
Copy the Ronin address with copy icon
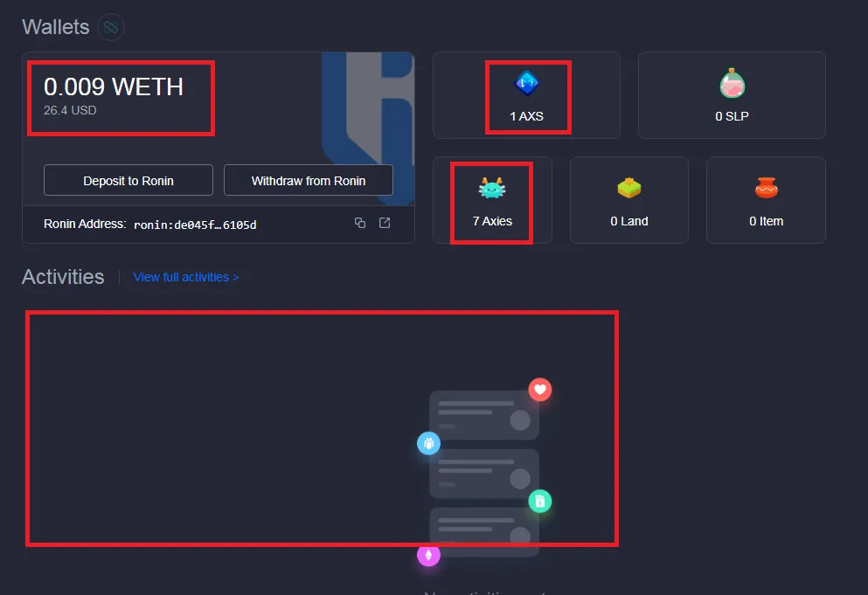tap(360, 223)
